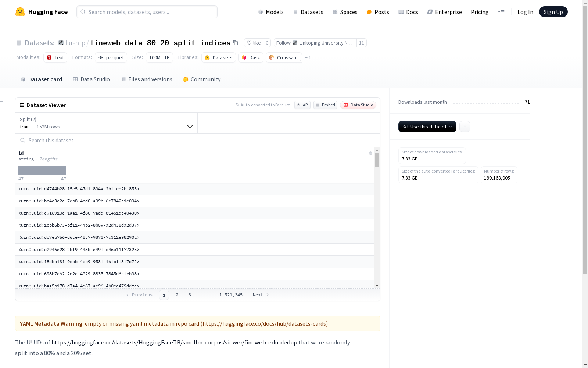Click the Embed viewer button

tap(325, 105)
